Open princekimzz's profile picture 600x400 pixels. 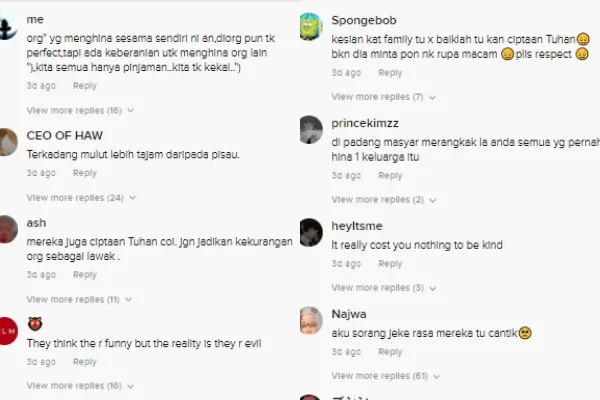pos(311,129)
